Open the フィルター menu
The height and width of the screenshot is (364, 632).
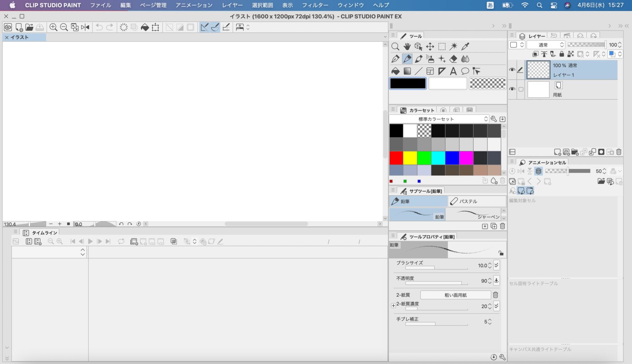(x=315, y=5)
